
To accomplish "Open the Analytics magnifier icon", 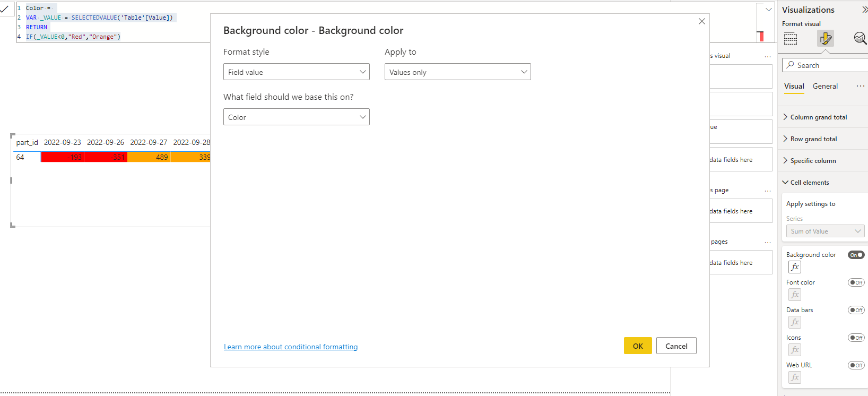I will point(860,38).
